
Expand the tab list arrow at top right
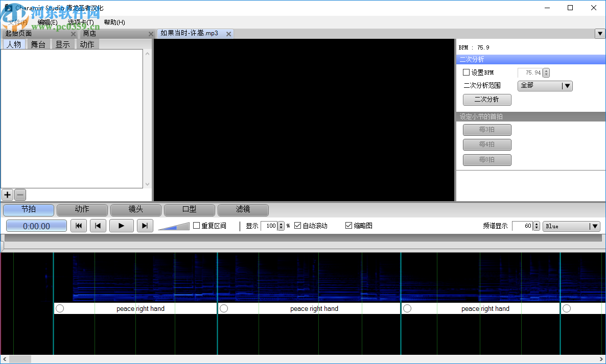coord(600,34)
